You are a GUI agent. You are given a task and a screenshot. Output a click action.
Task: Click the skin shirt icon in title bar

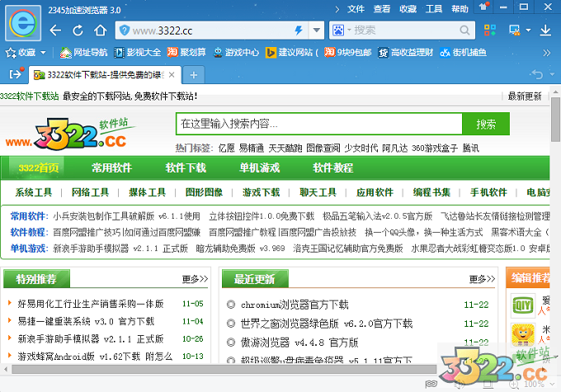point(483,7)
